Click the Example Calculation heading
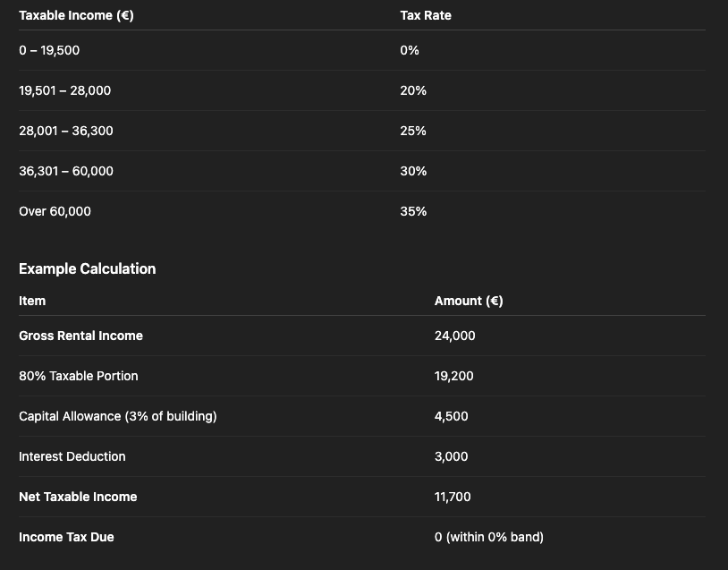Image resolution: width=728 pixels, height=570 pixels. [88, 268]
